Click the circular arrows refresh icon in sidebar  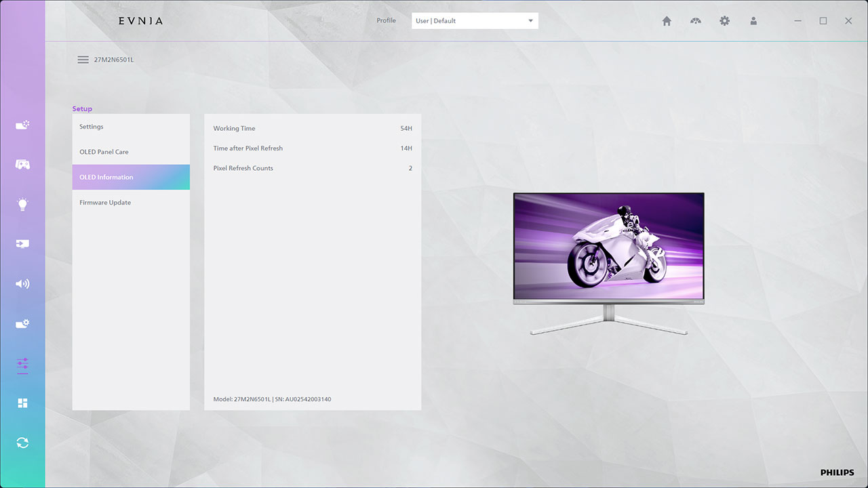click(x=22, y=443)
